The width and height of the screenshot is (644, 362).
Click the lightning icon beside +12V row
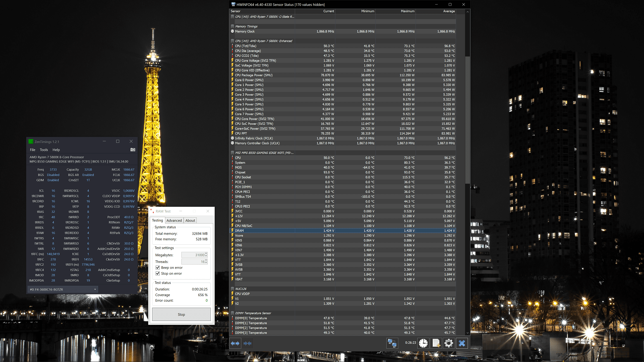coord(232,216)
